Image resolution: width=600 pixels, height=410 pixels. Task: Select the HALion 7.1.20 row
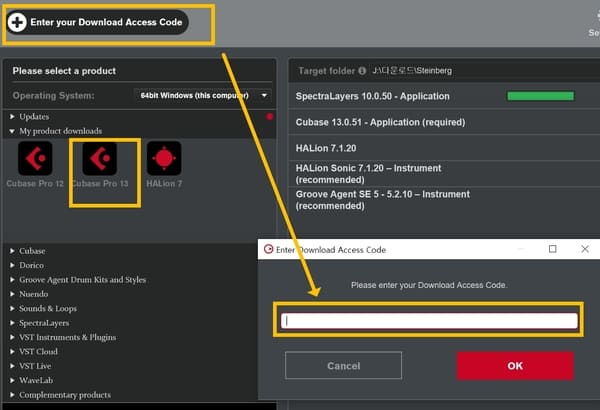click(444, 148)
